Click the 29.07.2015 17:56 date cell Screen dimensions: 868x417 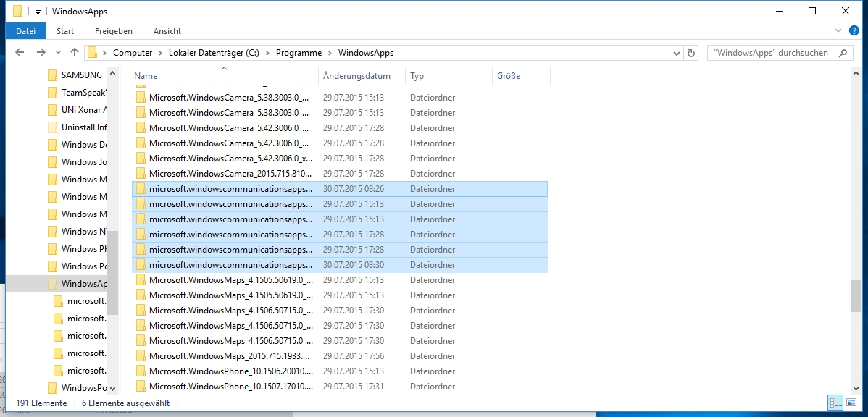[354, 355]
